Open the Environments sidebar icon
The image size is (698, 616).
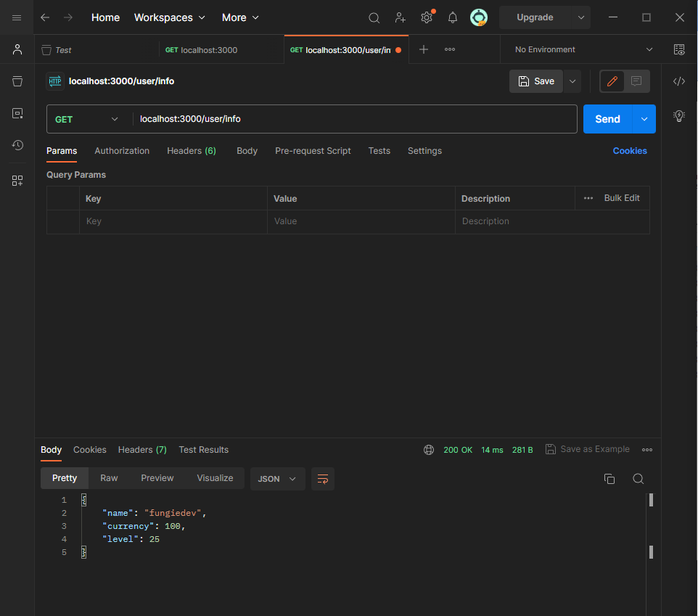17,113
